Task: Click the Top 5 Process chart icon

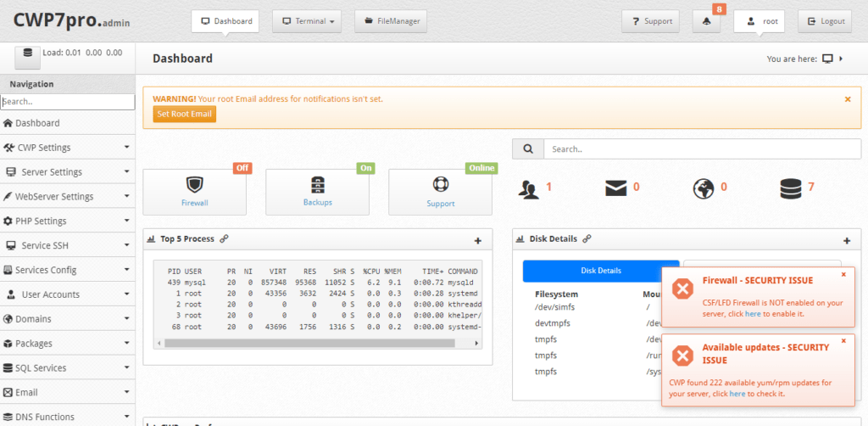Action: click(x=151, y=239)
